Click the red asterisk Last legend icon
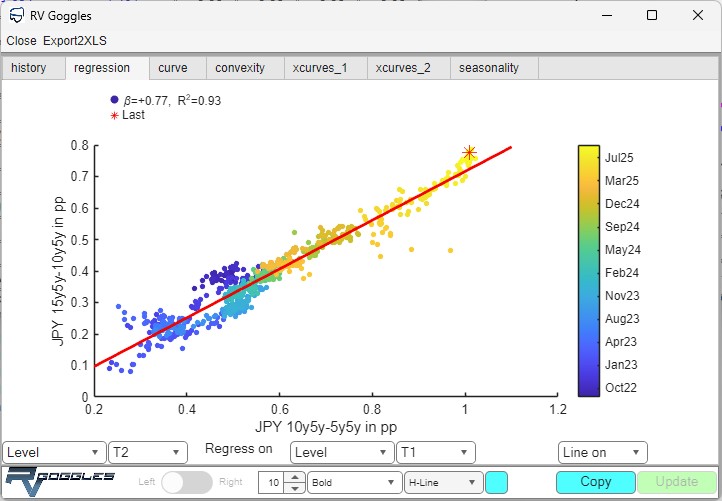 point(114,115)
